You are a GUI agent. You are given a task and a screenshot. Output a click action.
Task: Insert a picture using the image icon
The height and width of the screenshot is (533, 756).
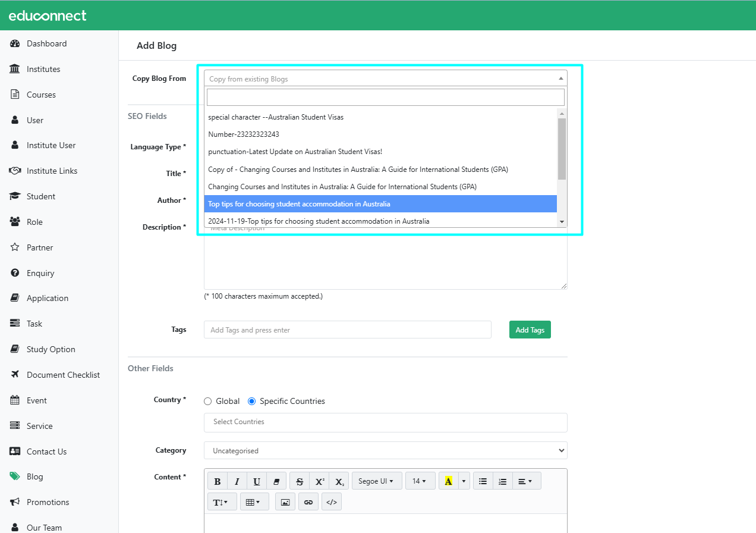[285, 502]
